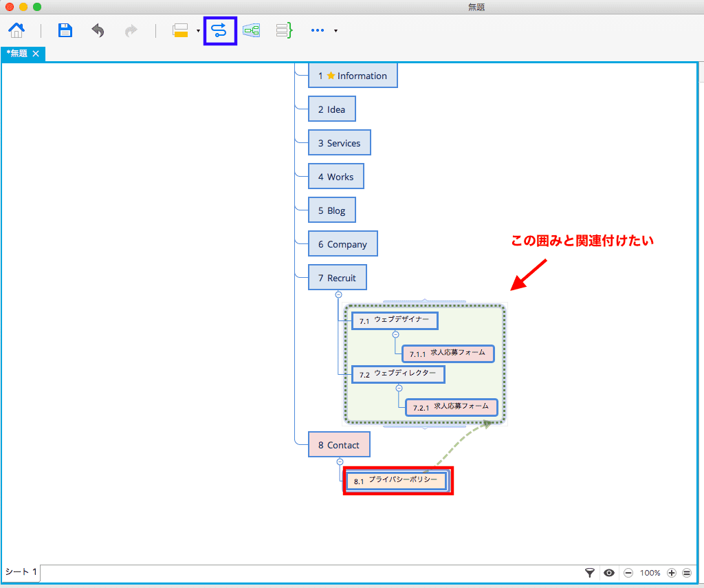
Task: Close the 無題 document tab
Action: [x=36, y=54]
